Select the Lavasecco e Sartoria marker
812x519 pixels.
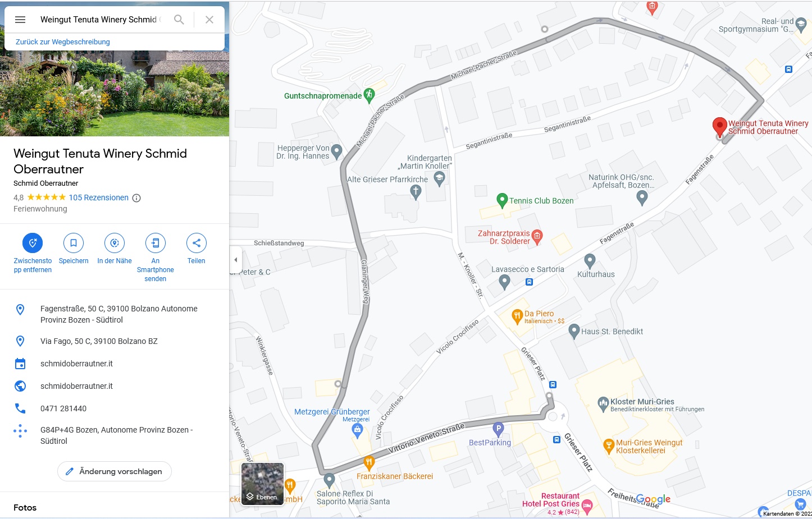coord(504,282)
